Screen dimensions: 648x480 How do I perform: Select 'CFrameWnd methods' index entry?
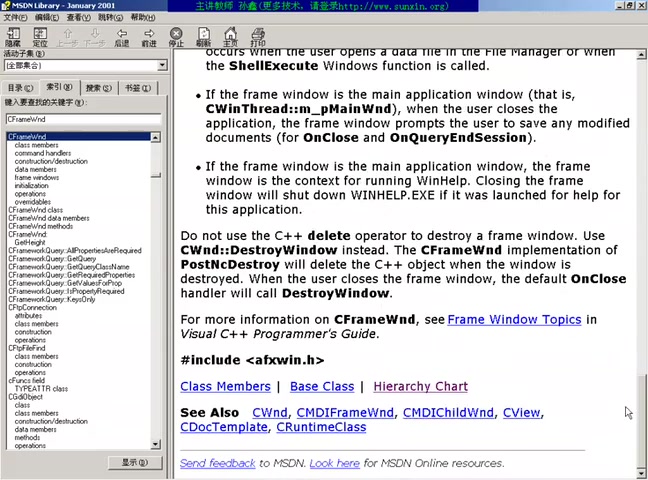(40, 226)
